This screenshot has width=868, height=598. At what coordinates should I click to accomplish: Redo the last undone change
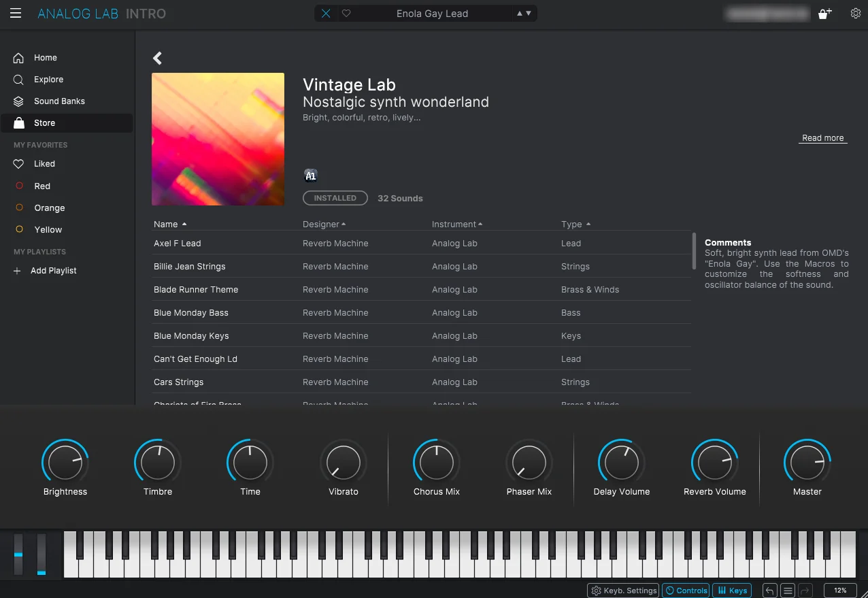[x=805, y=591]
